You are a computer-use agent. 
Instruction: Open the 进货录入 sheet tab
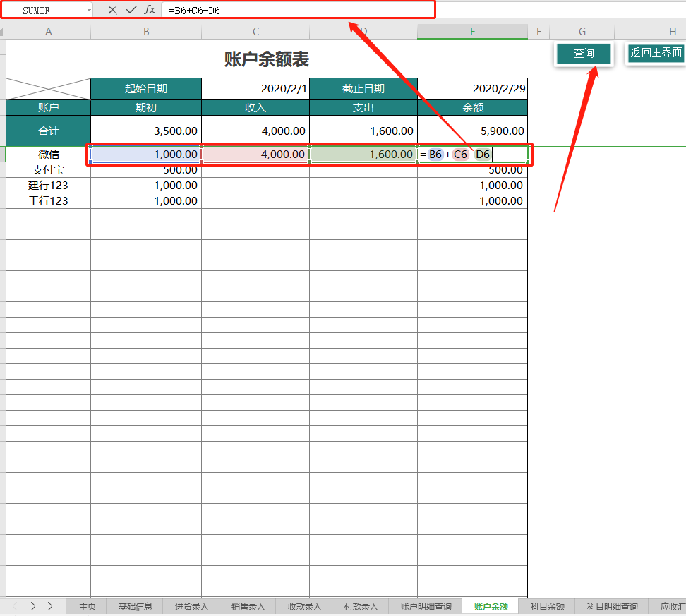pos(192,606)
